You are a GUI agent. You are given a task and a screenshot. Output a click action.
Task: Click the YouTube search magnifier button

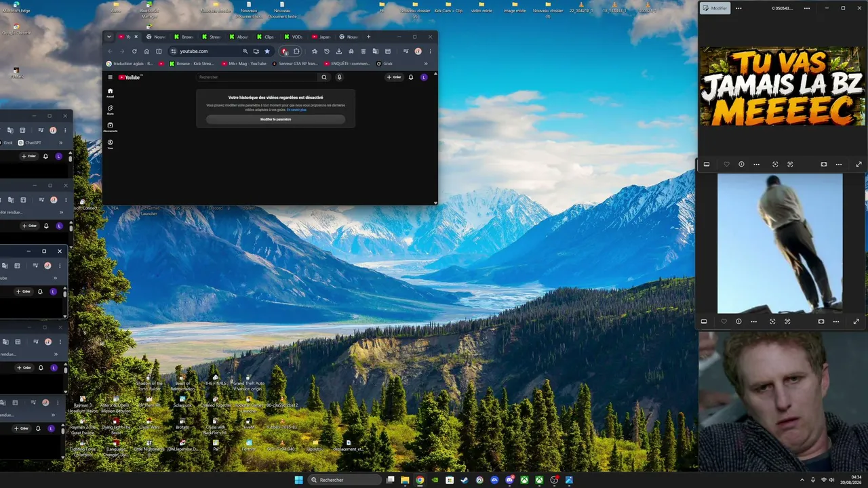(x=324, y=77)
